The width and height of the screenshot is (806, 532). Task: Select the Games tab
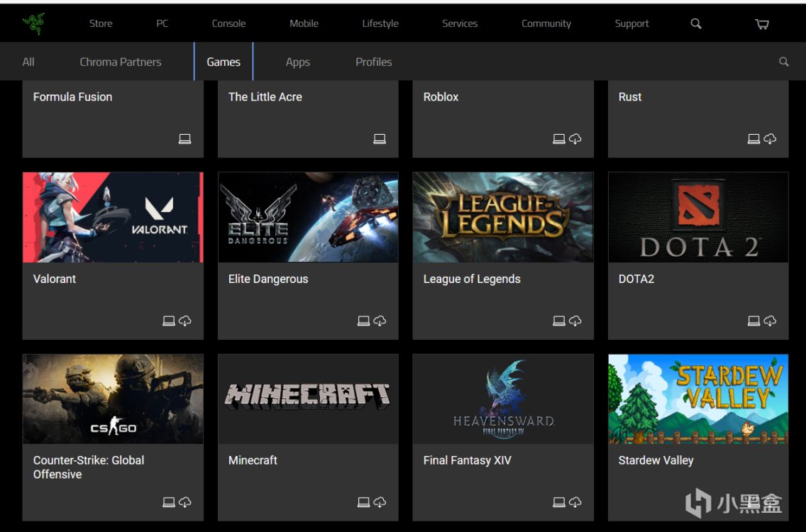223,62
